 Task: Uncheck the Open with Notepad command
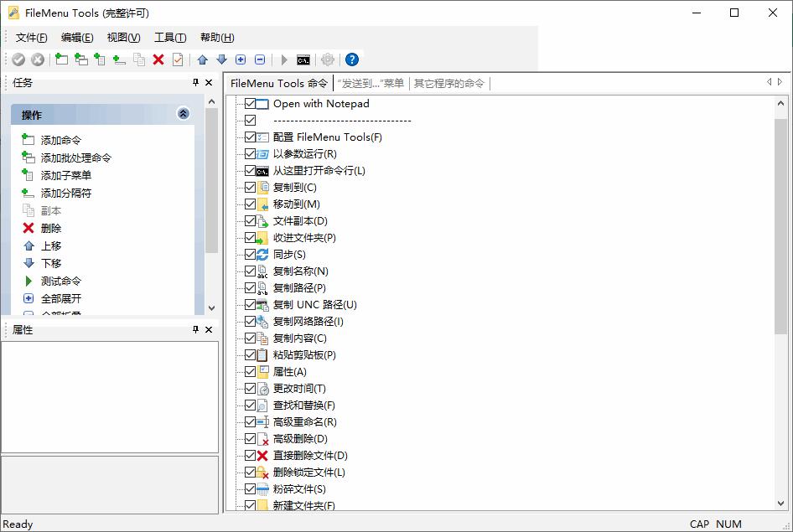click(x=249, y=103)
